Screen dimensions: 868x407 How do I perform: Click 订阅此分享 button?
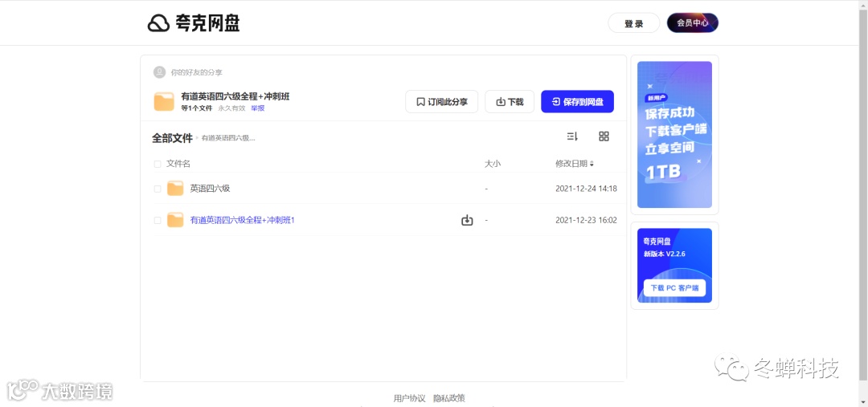441,102
